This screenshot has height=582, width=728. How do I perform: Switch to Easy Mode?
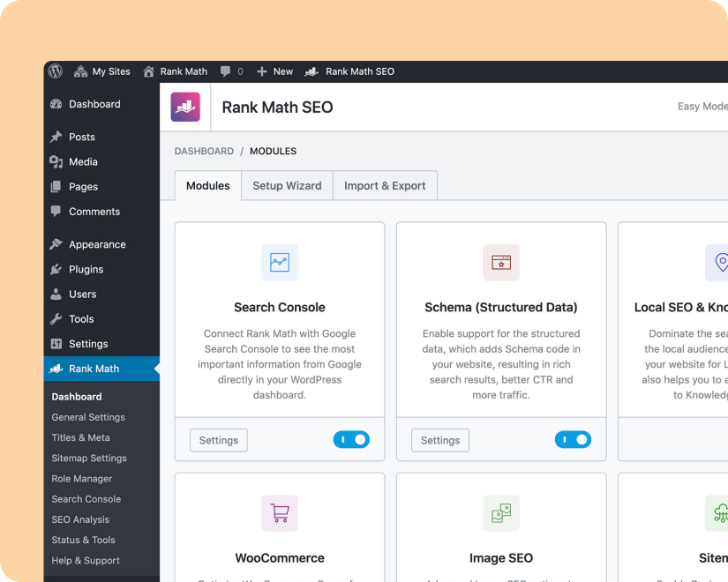coord(702,107)
